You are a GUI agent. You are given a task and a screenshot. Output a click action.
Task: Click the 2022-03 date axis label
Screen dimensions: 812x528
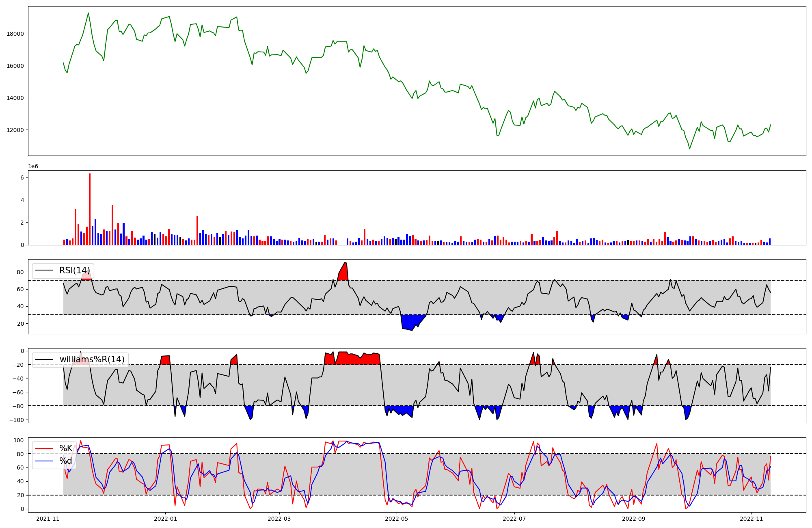(x=279, y=519)
